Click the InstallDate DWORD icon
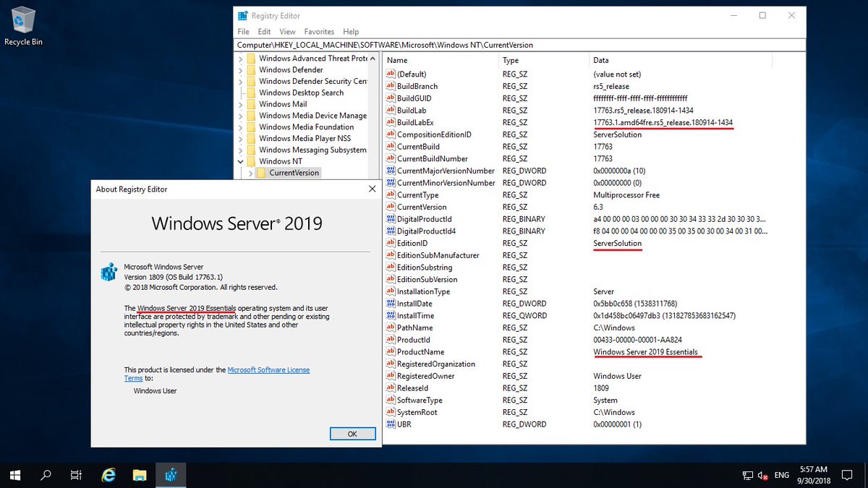The width and height of the screenshot is (868, 488). tap(391, 304)
